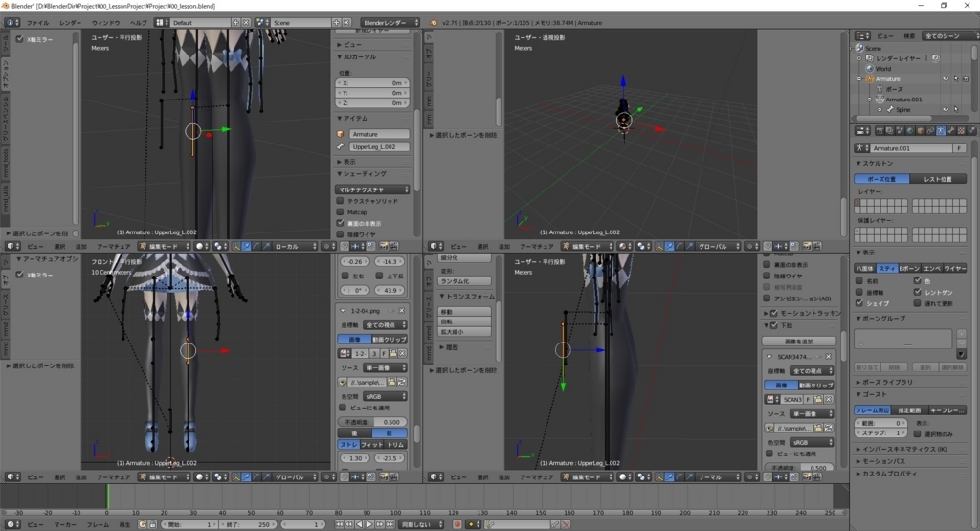This screenshot has height=531, width=980.
Task: Toggle Spine visibility eye in outliner
Action: (946, 109)
